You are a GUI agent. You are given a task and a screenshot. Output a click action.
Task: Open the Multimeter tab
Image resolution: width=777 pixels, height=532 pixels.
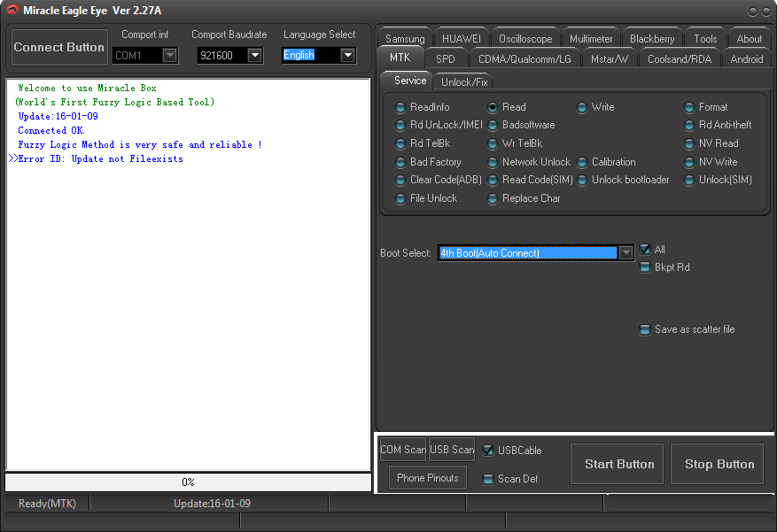(x=591, y=39)
